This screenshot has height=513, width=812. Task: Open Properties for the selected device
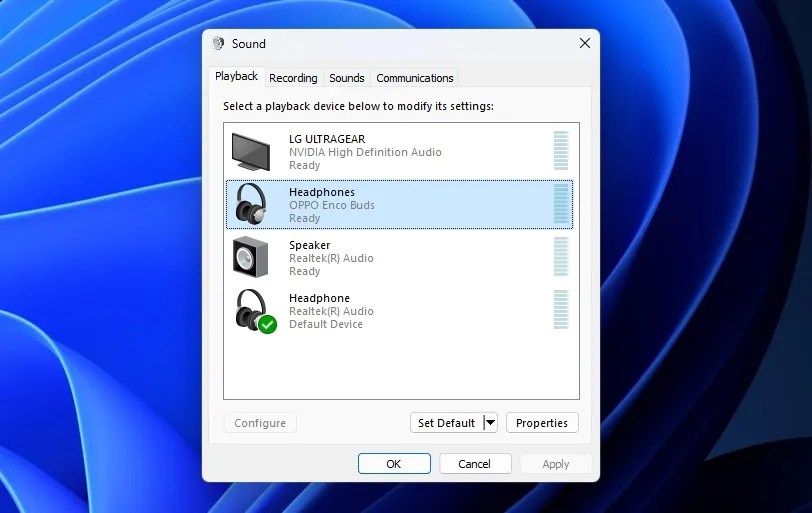coord(542,423)
